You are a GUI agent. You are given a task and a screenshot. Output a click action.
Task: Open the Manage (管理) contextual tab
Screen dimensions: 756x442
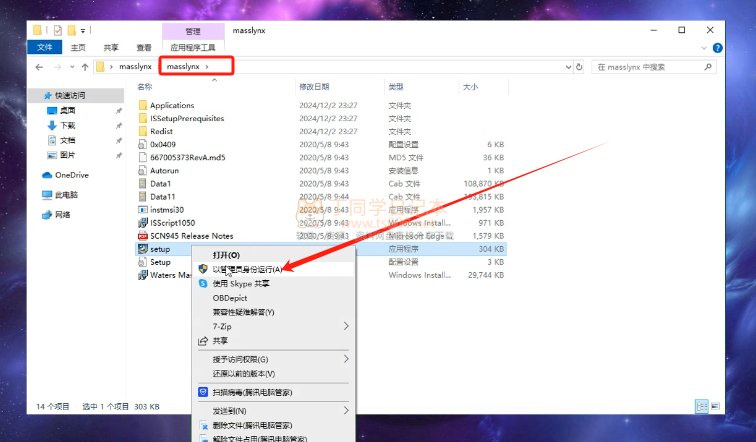(193, 31)
